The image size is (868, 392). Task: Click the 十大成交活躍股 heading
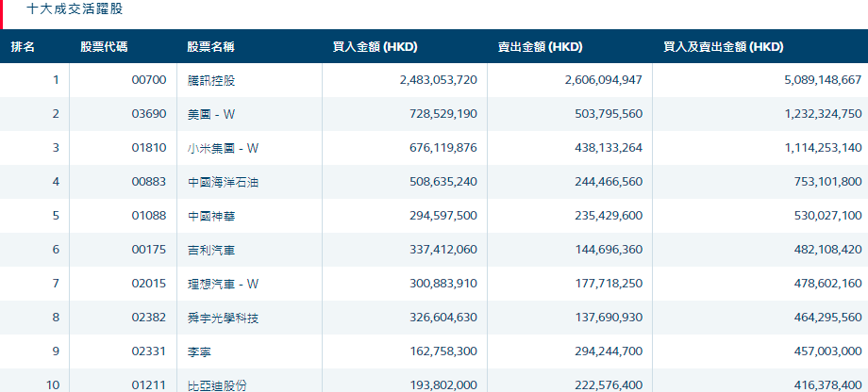click(75, 9)
